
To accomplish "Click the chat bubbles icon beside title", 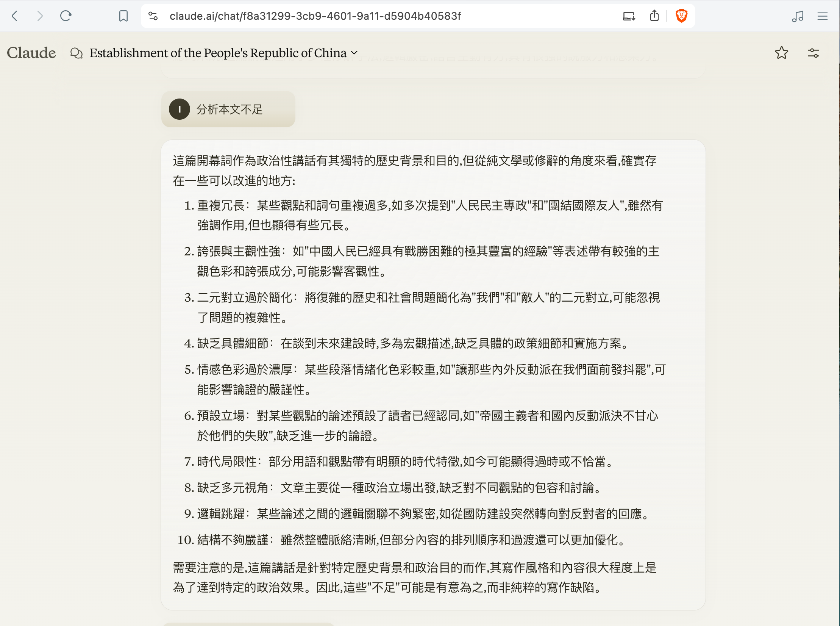I will pyautogui.click(x=77, y=53).
